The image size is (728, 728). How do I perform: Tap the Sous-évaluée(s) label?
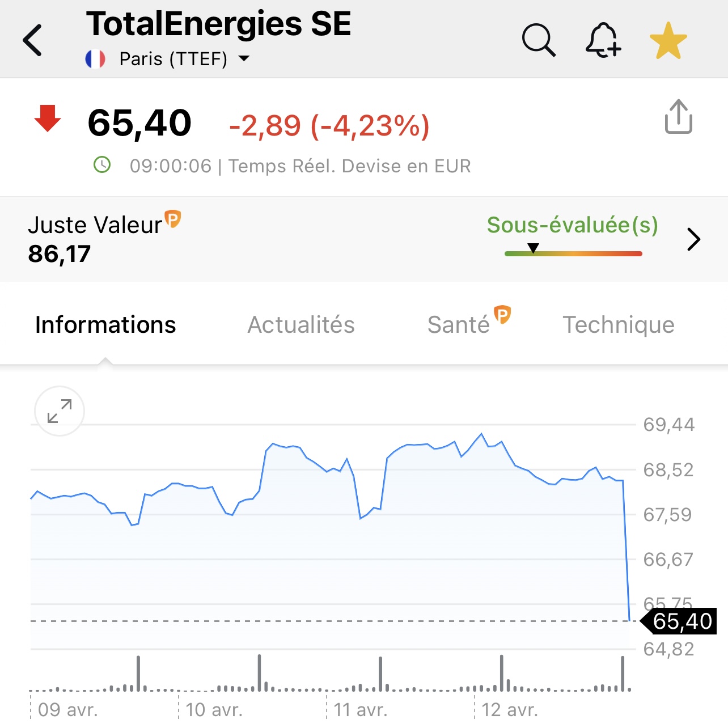573,225
